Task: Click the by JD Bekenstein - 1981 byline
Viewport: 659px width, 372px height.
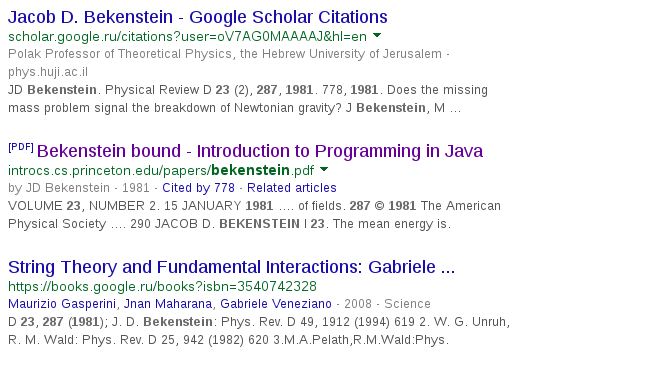Action: (x=79, y=188)
